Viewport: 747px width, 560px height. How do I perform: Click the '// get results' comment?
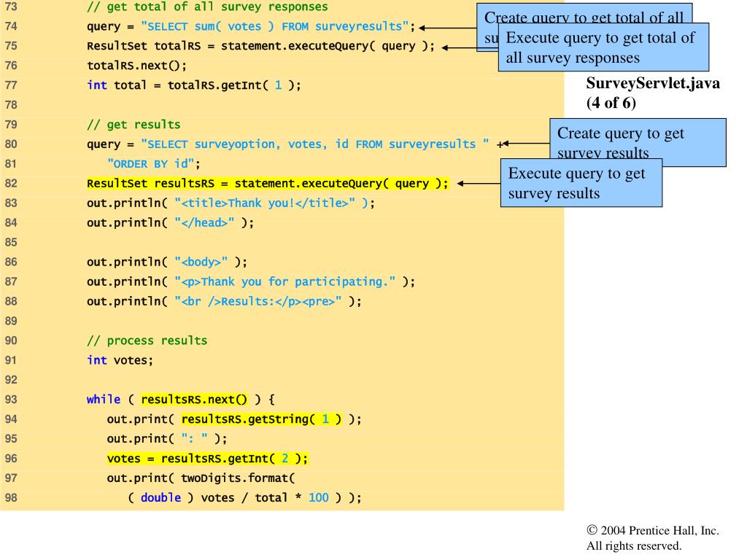[133, 124]
